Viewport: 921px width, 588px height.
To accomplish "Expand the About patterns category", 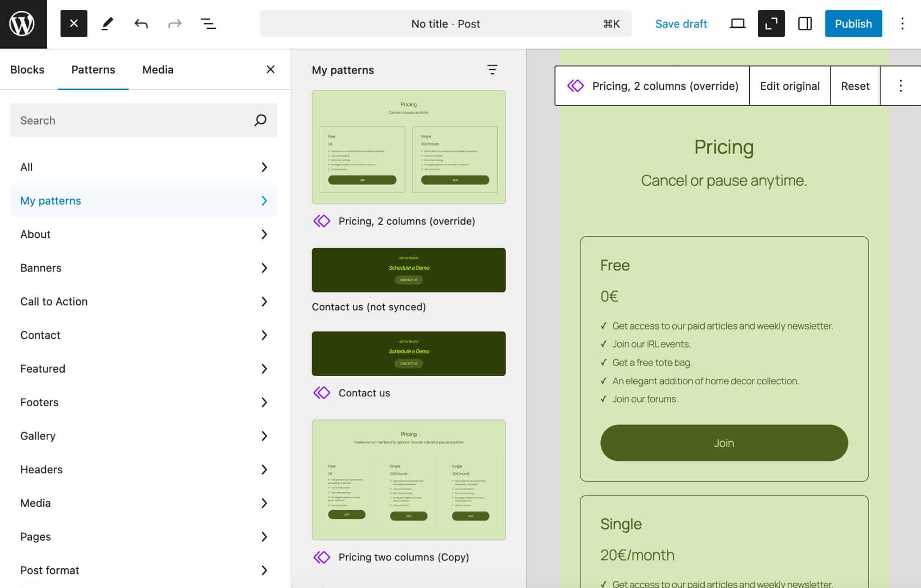I will [x=264, y=234].
